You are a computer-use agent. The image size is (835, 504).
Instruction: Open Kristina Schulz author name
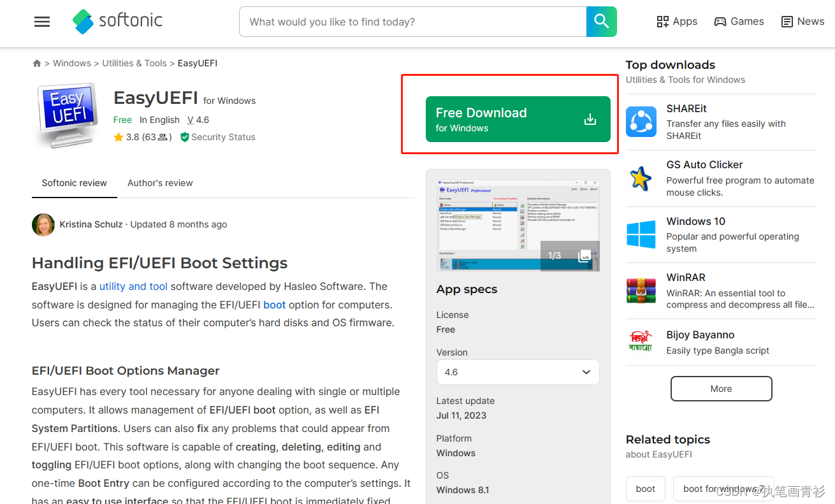pos(91,224)
